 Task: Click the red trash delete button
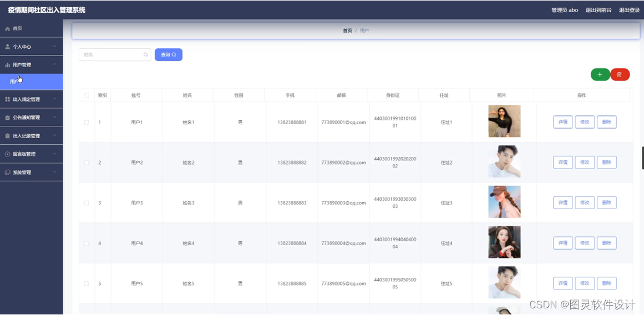coord(620,74)
